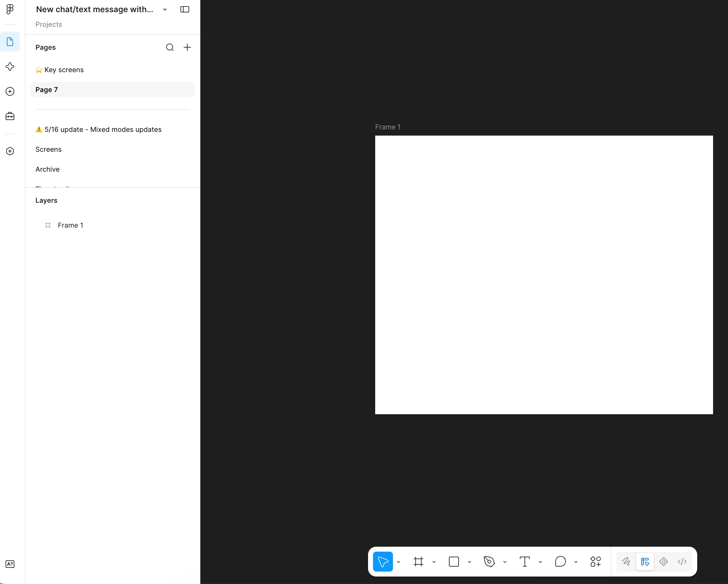
Task: Select the Frame tool in toolbar
Action: [418, 562]
